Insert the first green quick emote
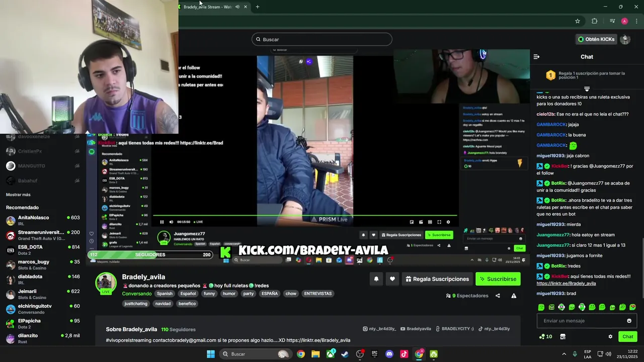644x362 pixels. [541, 307]
